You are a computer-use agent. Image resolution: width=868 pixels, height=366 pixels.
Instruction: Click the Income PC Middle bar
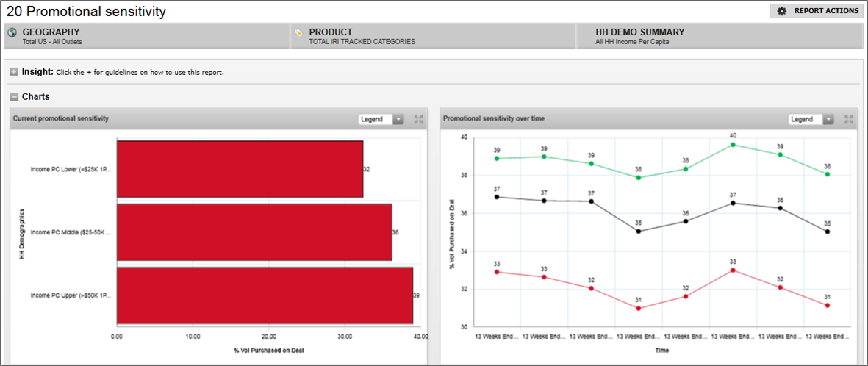point(254,232)
